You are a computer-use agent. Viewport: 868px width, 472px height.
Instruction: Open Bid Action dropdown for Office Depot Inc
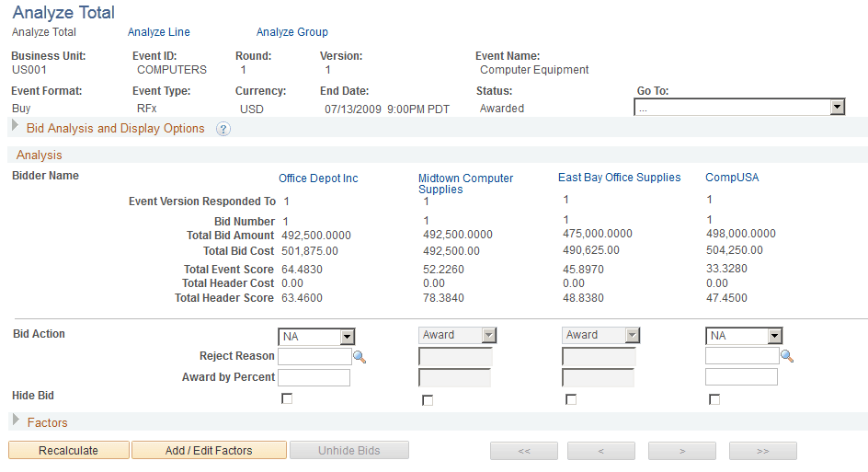point(316,336)
